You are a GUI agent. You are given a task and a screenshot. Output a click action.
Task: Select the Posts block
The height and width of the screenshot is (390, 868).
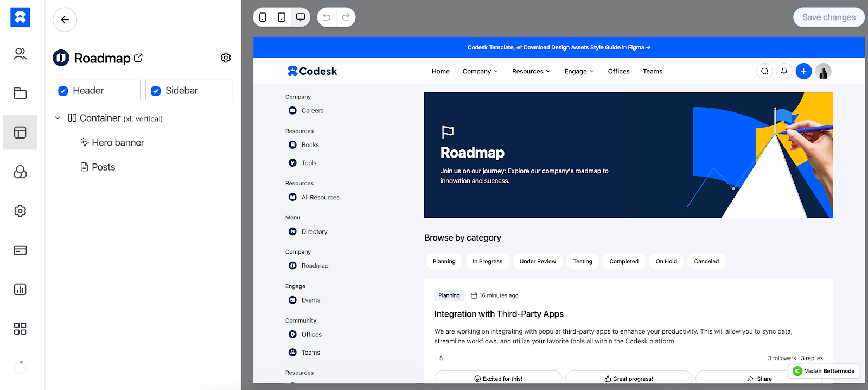98,167
